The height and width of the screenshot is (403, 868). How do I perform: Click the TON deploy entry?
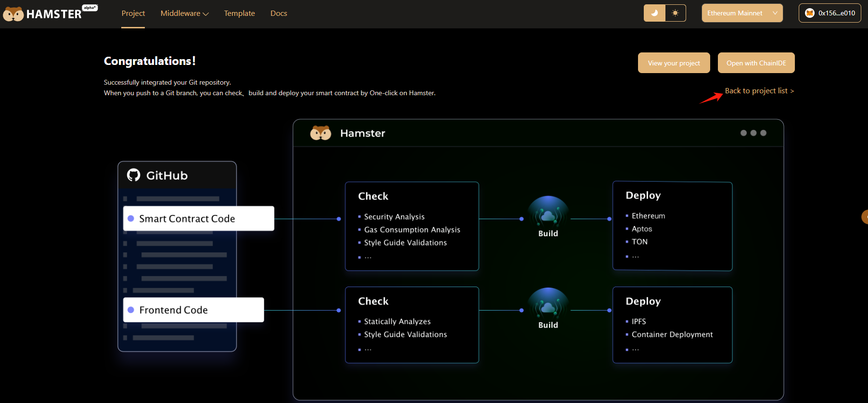(x=639, y=242)
